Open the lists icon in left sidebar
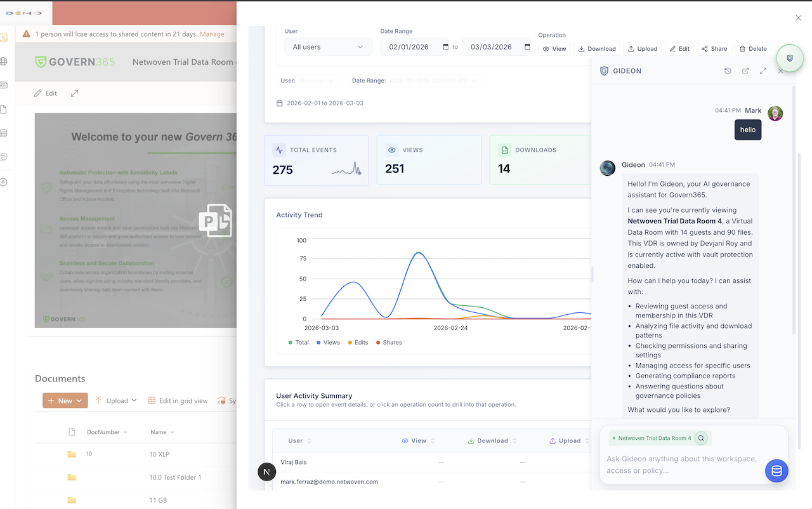The height and width of the screenshot is (509, 812). click(x=3, y=133)
